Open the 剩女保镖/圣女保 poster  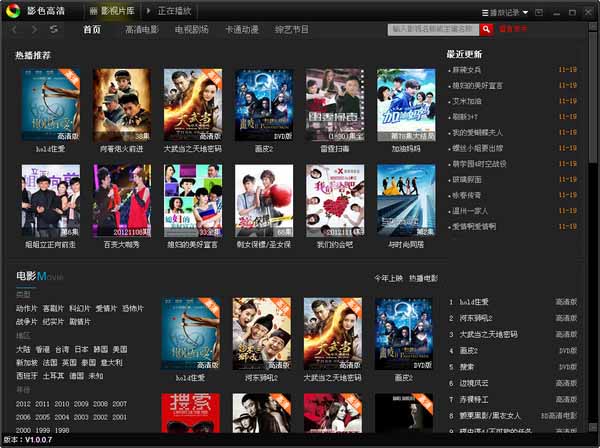tap(264, 201)
